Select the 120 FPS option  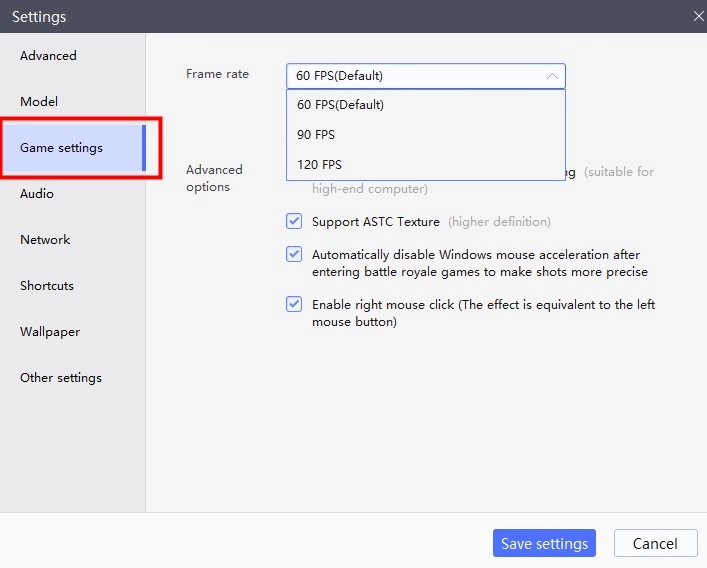tap(426, 165)
